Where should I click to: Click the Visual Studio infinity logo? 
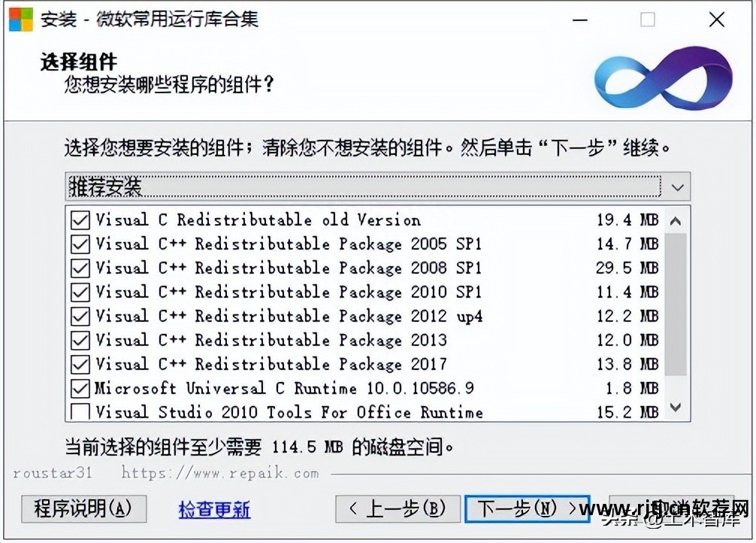(x=663, y=78)
